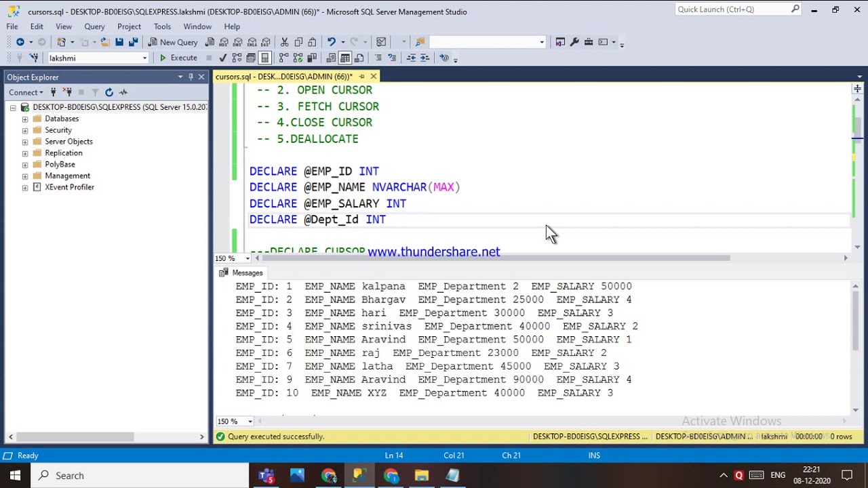Open the Find combo box dropdown
Viewport: 868px width, 488px height.
(542, 42)
